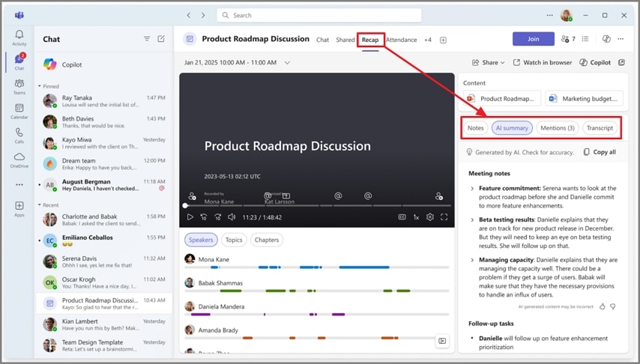The height and width of the screenshot is (364, 640).
Task: Open OneDrive in the left rail
Action: pyautogui.click(x=19, y=160)
